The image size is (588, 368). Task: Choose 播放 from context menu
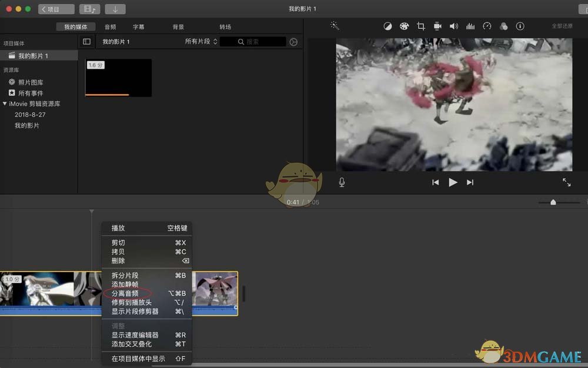(x=146, y=228)
